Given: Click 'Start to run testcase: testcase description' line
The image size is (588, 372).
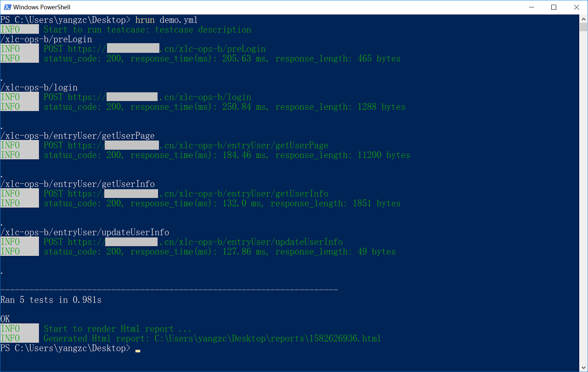Looking at the screenshot, I should pos(147,29).
